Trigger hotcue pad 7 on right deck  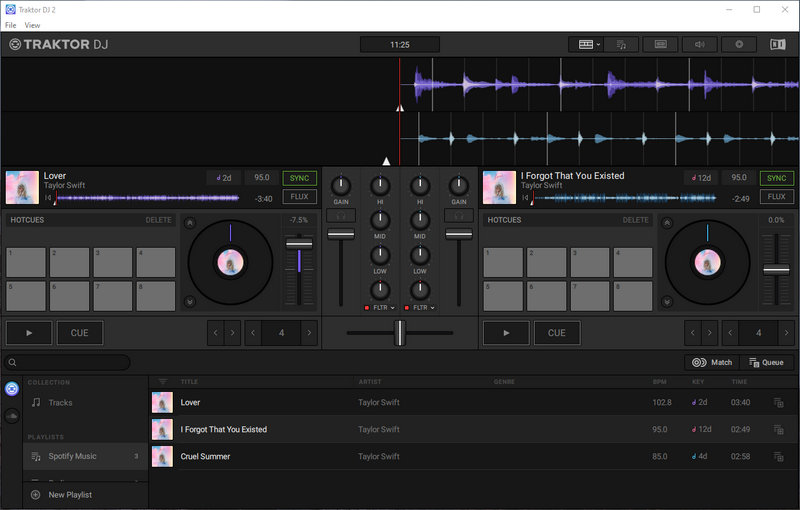point(590,296)
